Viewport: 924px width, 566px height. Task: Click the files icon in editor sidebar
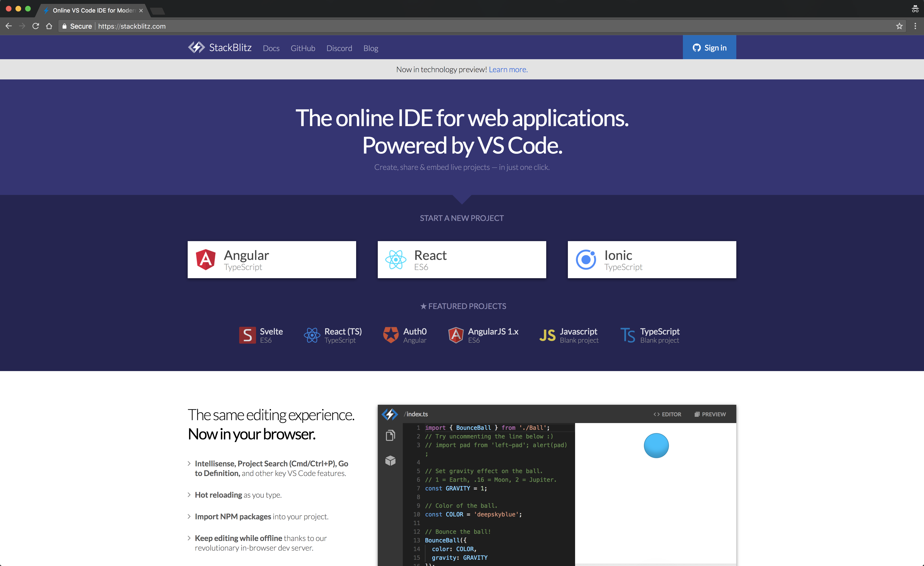tap(390, 436)
